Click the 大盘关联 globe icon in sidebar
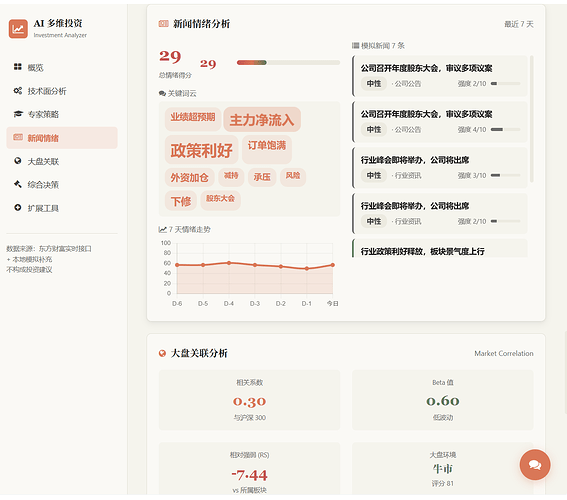Viewport: 567px width, 500px height. 18,161
